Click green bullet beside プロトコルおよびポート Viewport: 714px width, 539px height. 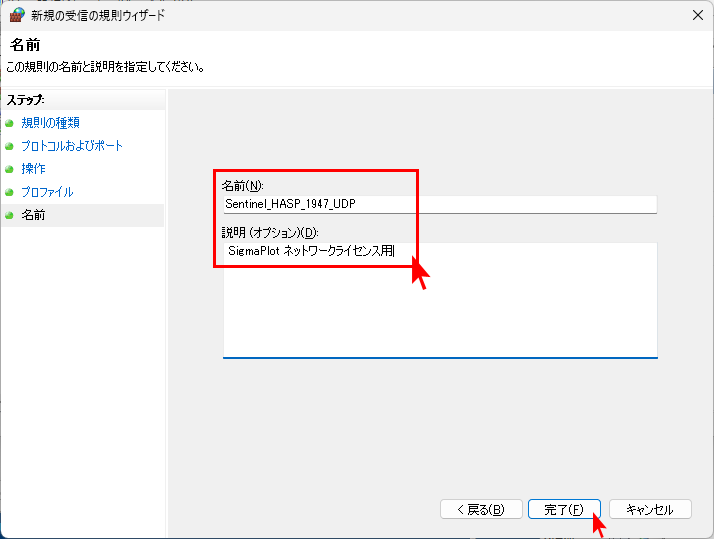pyautogui.click(x=10, y=146)
